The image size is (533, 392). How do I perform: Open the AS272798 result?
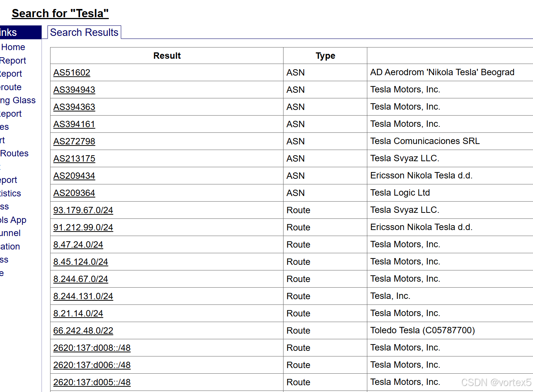click(74, 141)
